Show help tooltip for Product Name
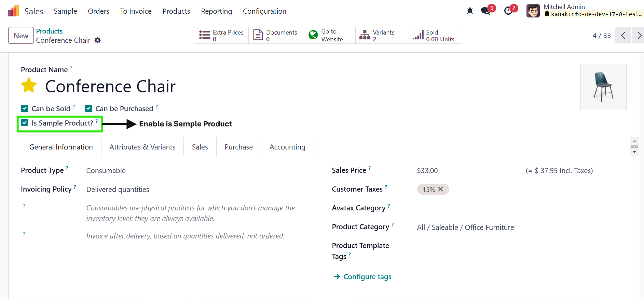 (71, 67)
